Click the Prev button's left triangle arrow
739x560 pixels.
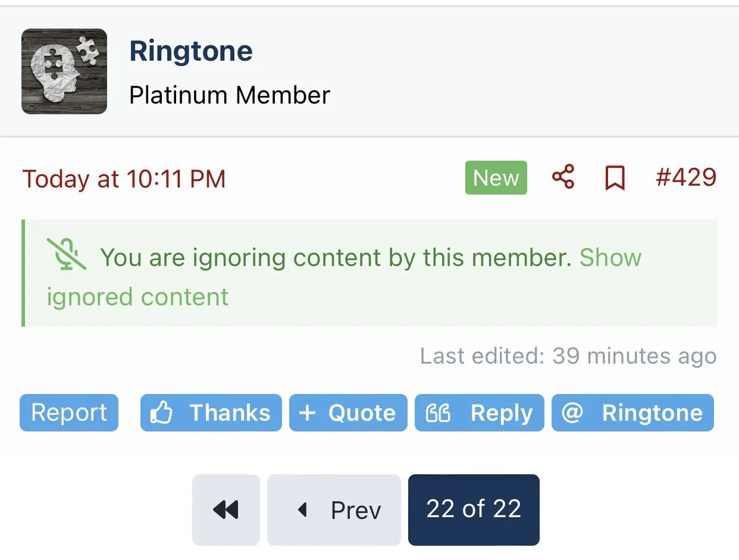point(302,509)
